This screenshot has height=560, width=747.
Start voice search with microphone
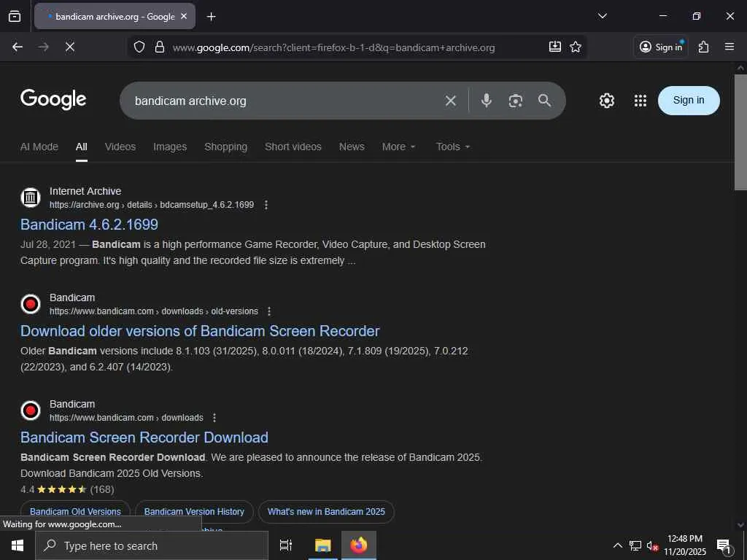[x=486, y=101]
